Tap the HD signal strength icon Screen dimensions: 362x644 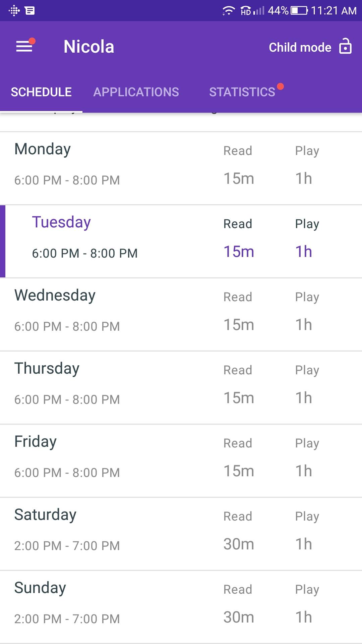pos(252,11)
